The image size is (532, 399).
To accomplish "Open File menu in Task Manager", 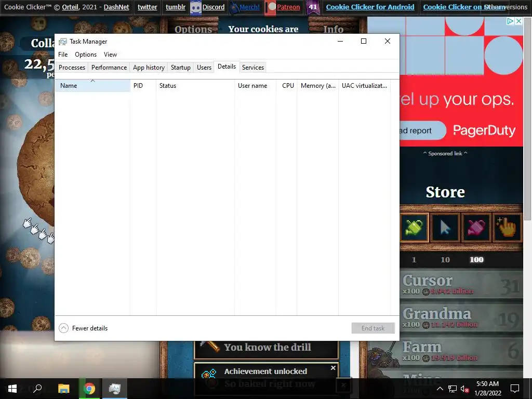I will tap(63, 54).
